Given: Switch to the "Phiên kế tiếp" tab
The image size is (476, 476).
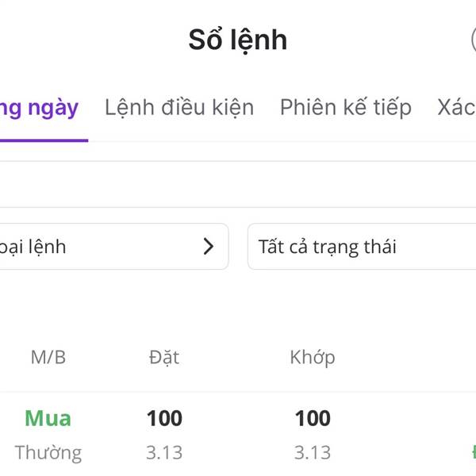Looking at the screenshot, I should 345,108.
